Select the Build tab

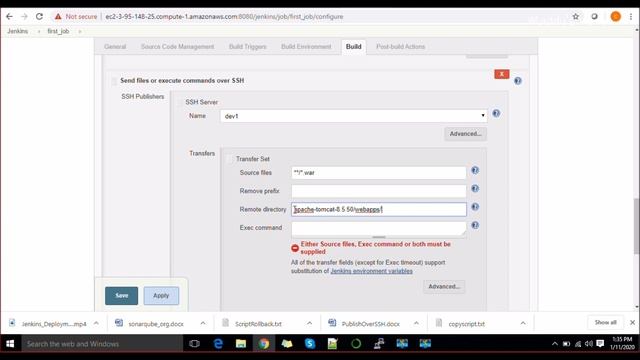(353, 47)
